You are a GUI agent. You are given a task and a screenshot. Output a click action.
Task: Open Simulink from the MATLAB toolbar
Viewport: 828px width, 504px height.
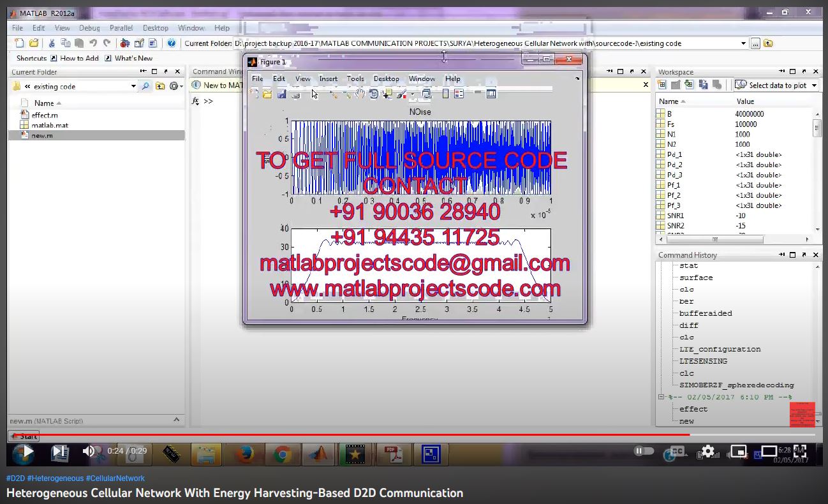tap(125, 43)
